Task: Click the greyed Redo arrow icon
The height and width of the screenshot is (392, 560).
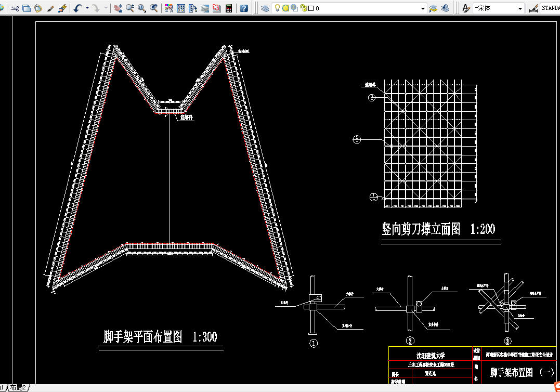Action: [x=96, y=8]
